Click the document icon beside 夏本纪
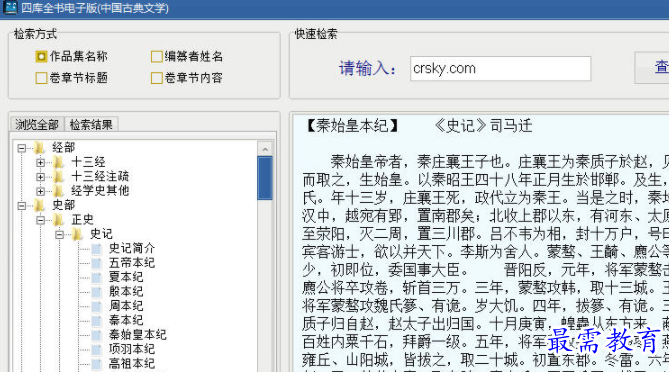 pos(96,277)
